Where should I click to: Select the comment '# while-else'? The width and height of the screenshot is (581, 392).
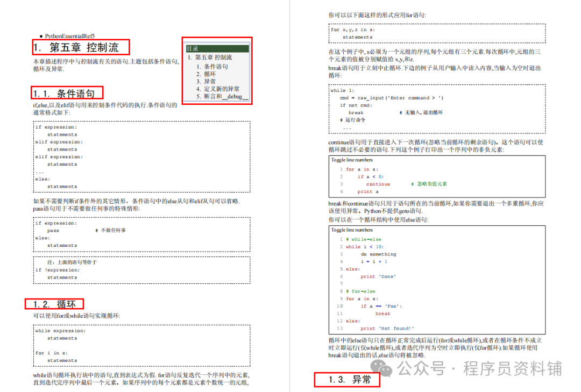point(364,239)
